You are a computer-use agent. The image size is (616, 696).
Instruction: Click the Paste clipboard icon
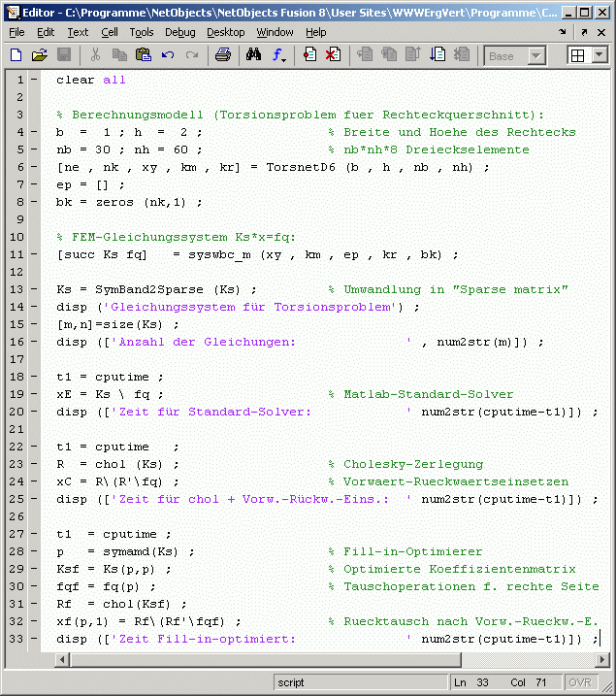pyautogui.click(x=144, y=55)
